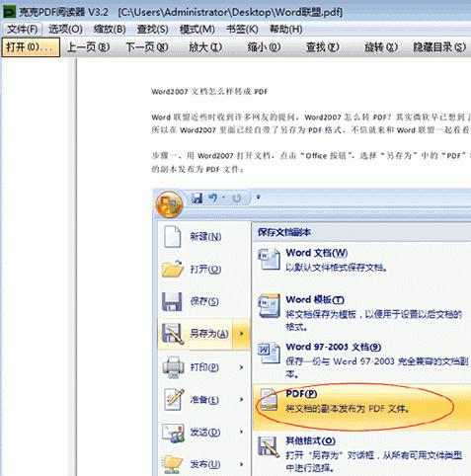Open the 查找(S) menu
This screenshot has height=476, width=471.
click(x=153, y=30)
